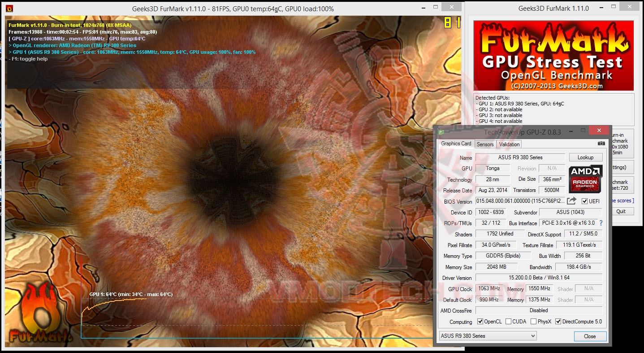Viewport: 644px width, 353px height.
Task: Enable the PhysX checkbox
Action: pos(533,321)
